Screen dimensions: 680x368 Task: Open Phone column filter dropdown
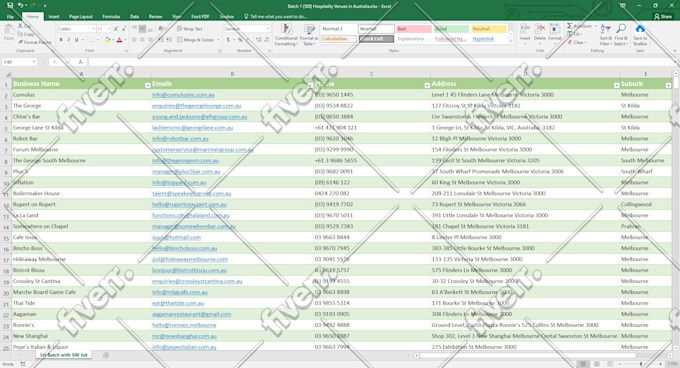tap(427, 85)
